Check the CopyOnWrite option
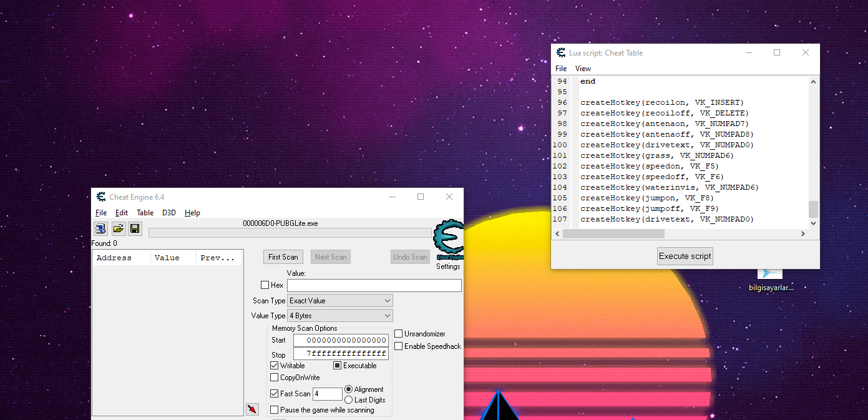868x420 pixels. [x=274, y=378]
